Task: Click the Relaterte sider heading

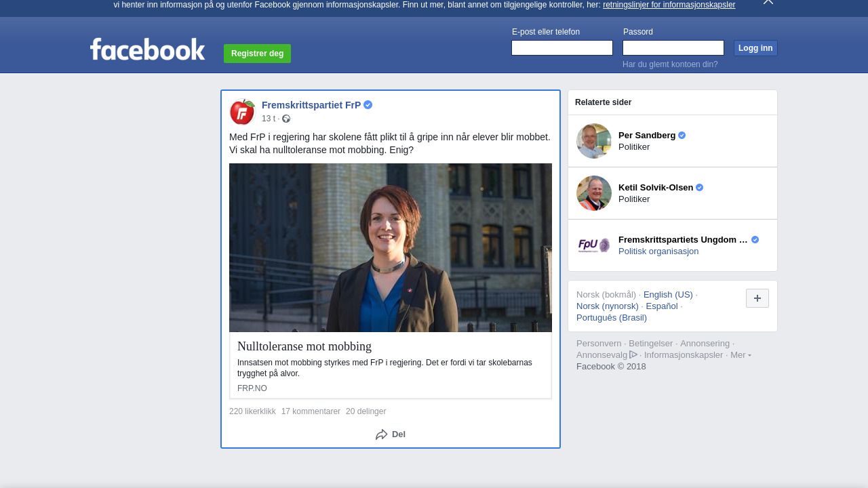Action: click(x=603, y=102)
